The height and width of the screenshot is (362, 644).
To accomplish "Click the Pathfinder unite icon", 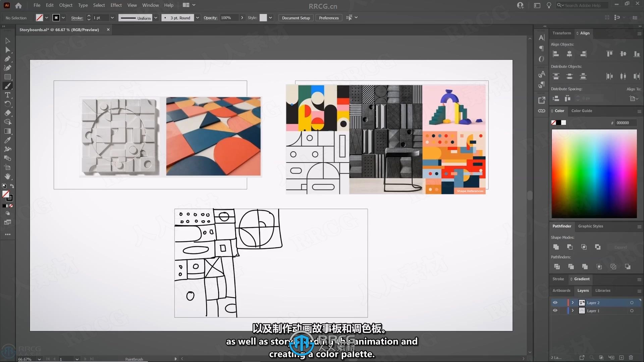I will [556, 247].
